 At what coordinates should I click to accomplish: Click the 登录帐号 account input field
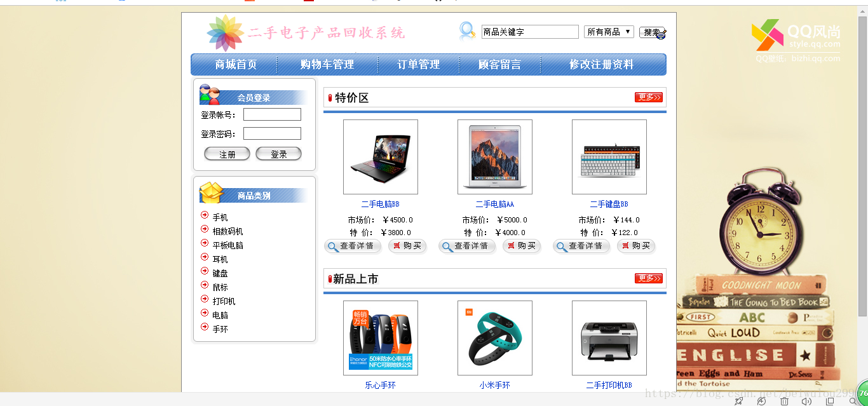click(272, 114)
